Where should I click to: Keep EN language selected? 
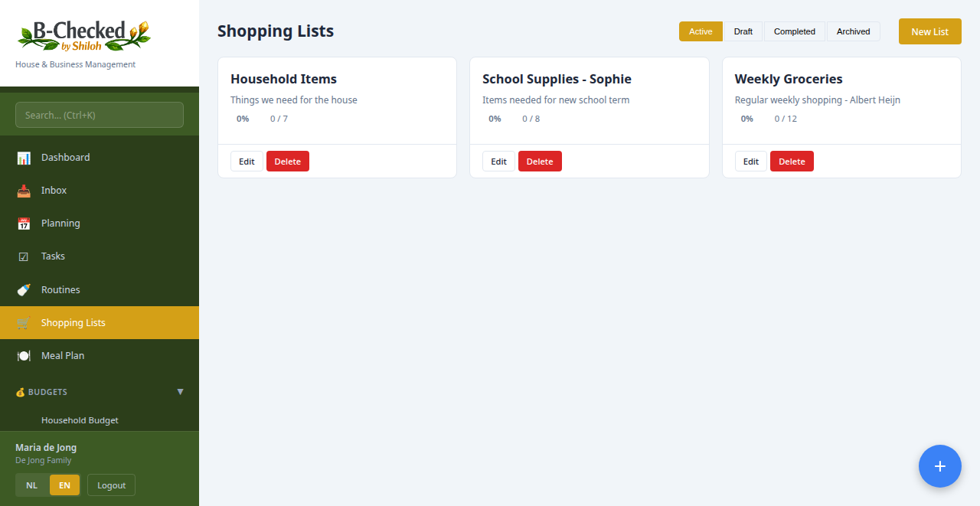(x=64, y=485)
